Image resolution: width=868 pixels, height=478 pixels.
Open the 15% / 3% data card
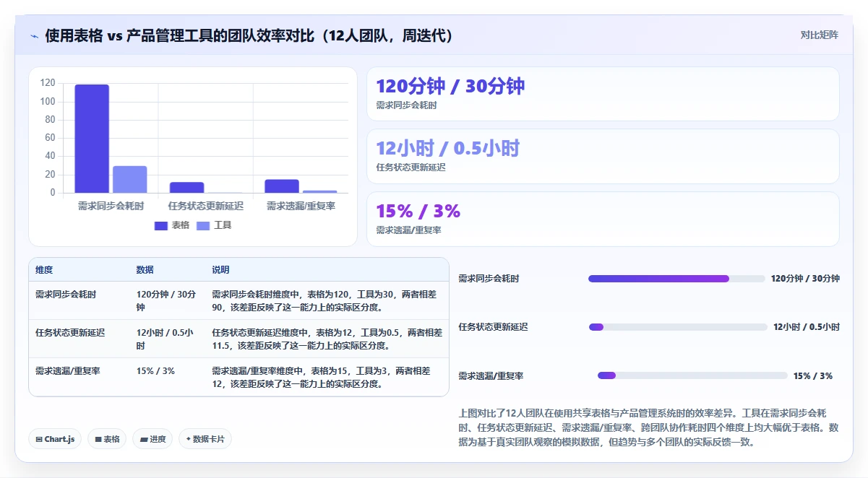(603, 219)
